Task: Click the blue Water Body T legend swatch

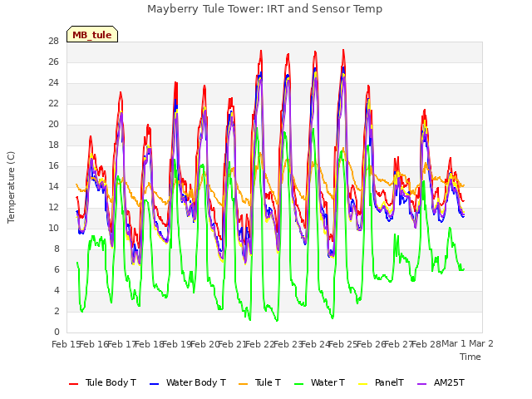Action: point(154,384)
